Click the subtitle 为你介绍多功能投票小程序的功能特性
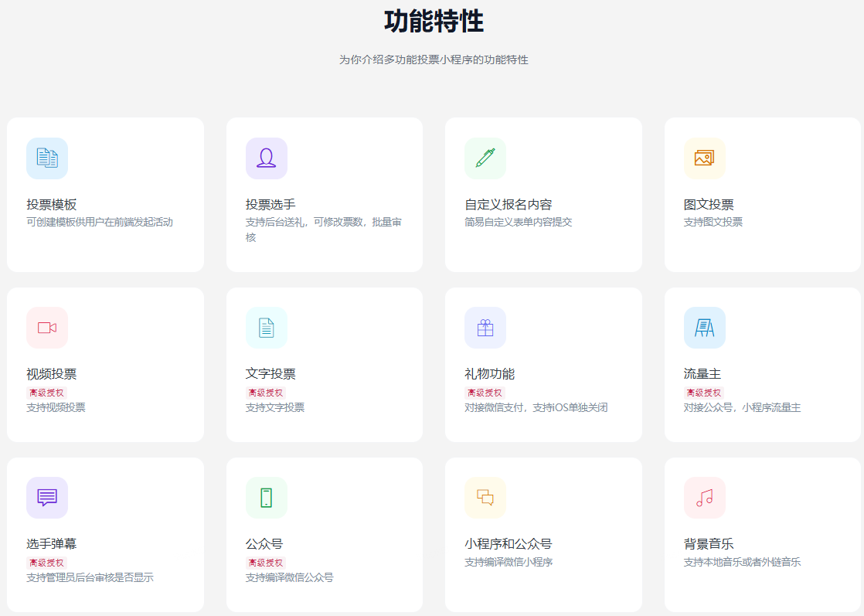The image size is (864, 616). coord(434,60)
